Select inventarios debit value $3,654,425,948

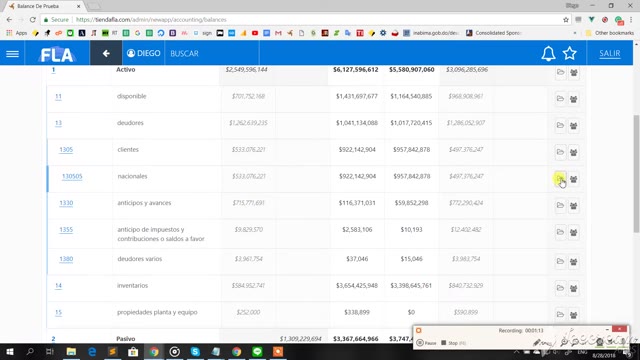tap(357, 286)
